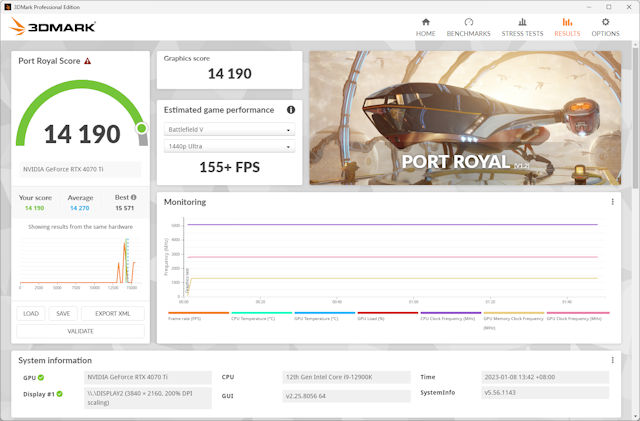Image resolution: width=640 pixels, height=421 pixels.
Task: Open the Stress Tests section
Action: pyautogui.click(x=522, y=27)
